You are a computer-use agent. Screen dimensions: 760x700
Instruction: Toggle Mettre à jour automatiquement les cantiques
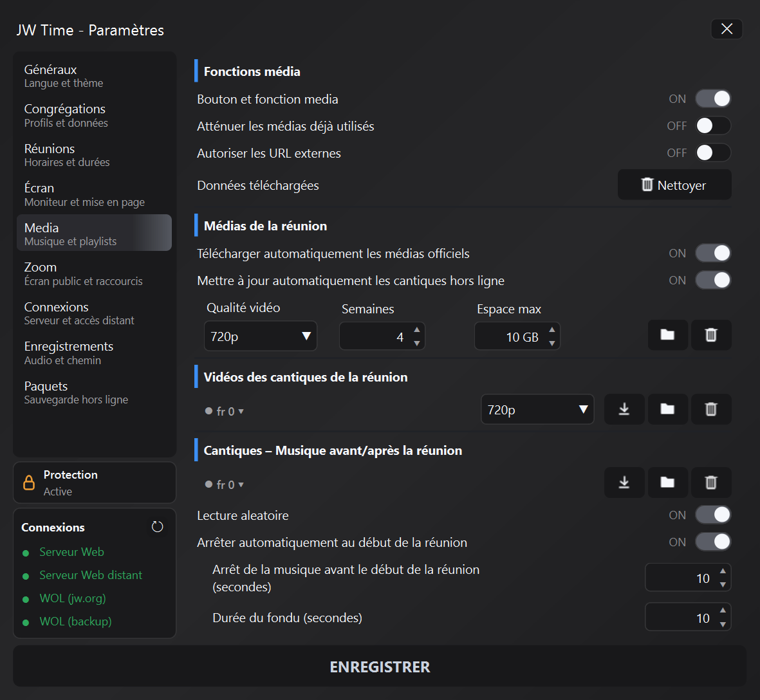[x=713, y=281]
